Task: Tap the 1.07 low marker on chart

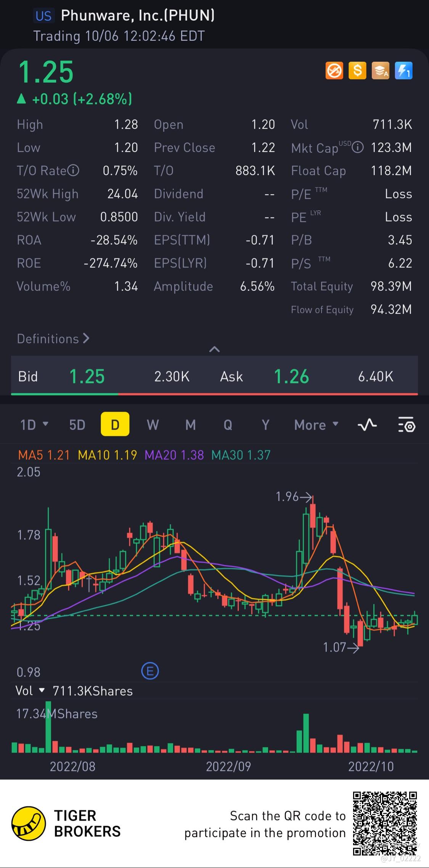Action: coord(341,647)
